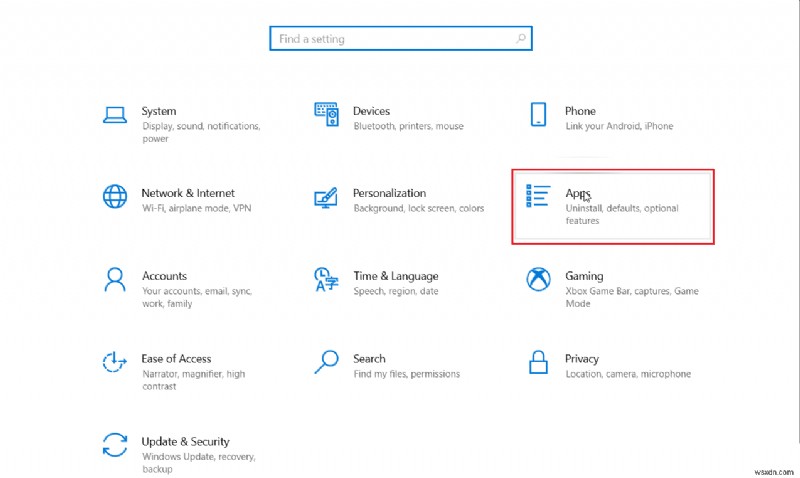Open the System settings label

coord(159,111)
